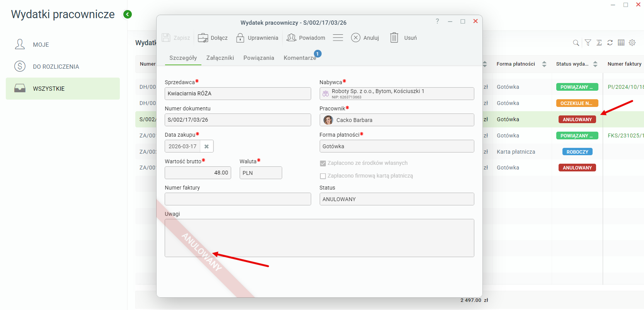Click the Wartość brutto field
The image size is (644, 310).
(x=198, y=173)
